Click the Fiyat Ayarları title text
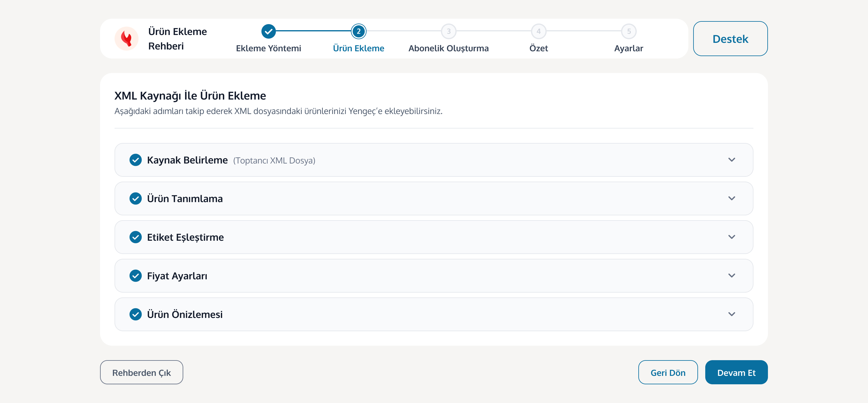 (177, 276)
